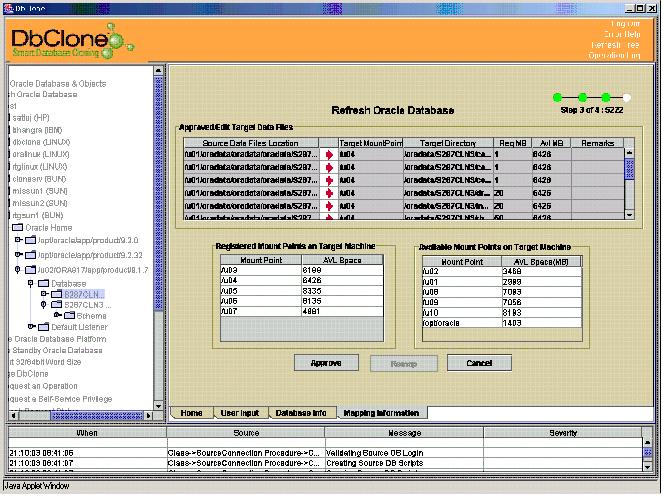Select the Mapping Information tab
This screenshot has height=496, width=663.
pyautogui.click(x=381, y=413)
